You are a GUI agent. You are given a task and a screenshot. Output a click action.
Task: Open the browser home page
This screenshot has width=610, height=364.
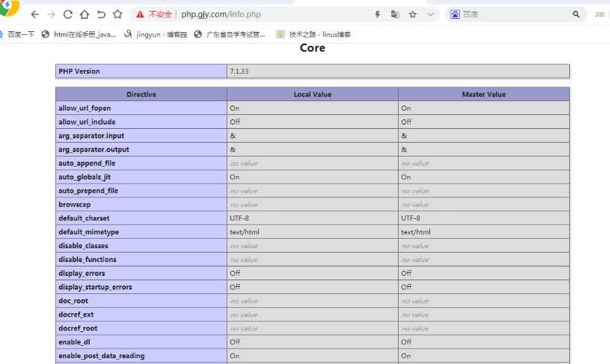[x=85, y=15]
